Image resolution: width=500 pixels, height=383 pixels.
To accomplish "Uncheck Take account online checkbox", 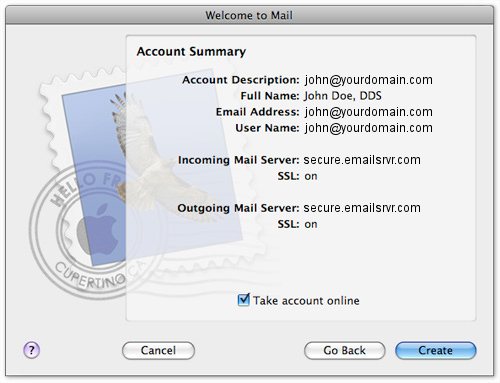I will click(x=243, y=300).
